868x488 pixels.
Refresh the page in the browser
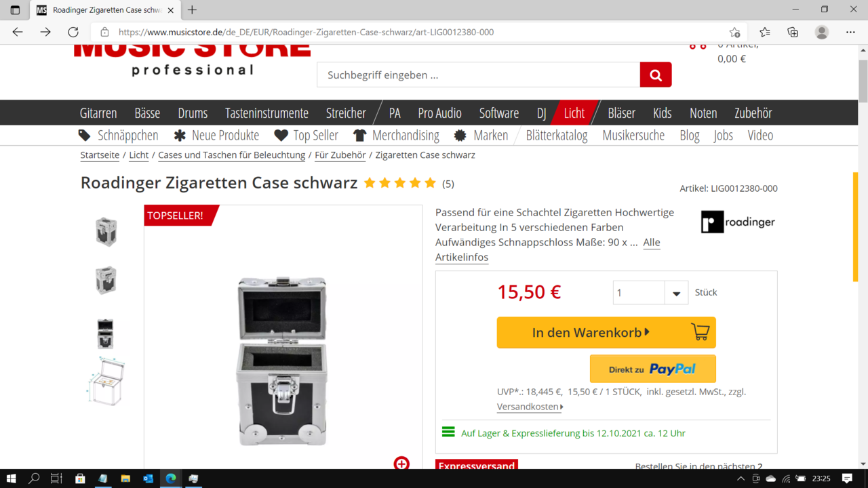click(73, 32)
